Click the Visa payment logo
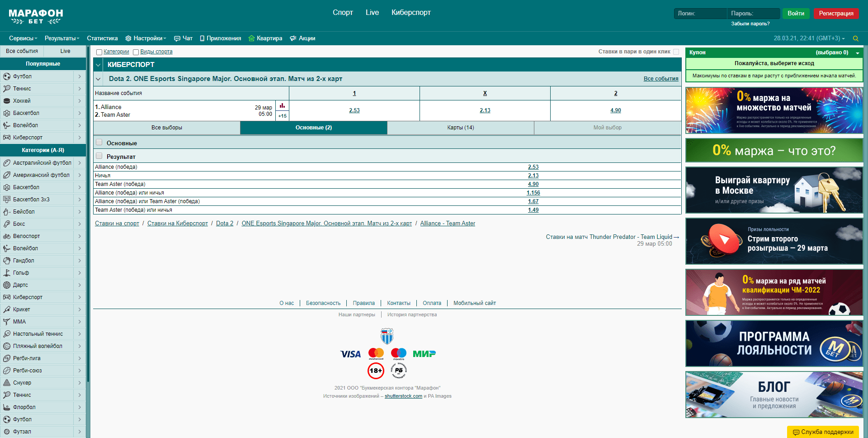This screenshot has width=868, height=438. click(x=350, y=354)
